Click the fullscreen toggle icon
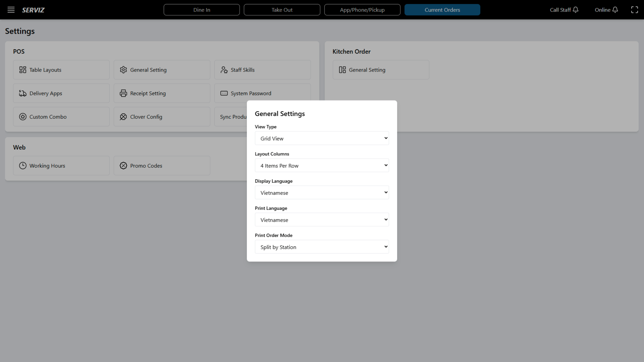The height and width of the screenshot is (362, 644). [x=635, y=10]
